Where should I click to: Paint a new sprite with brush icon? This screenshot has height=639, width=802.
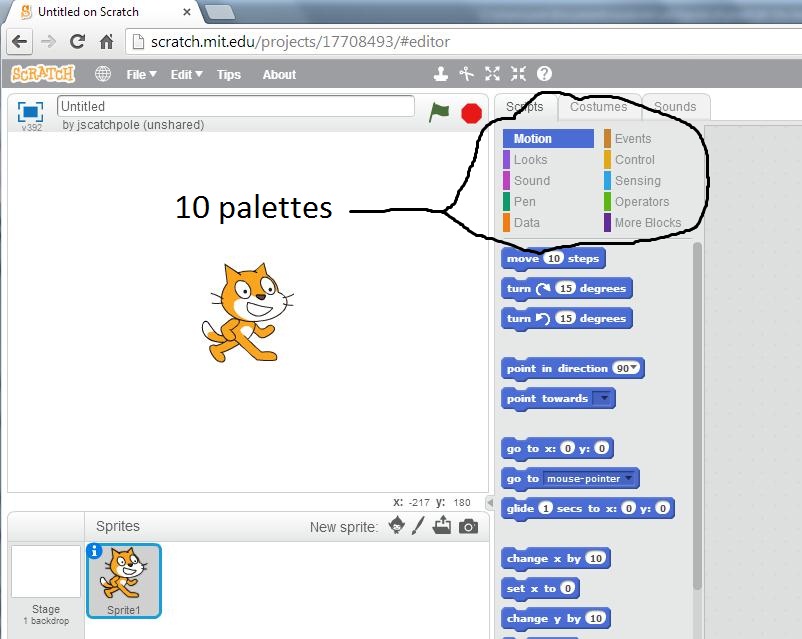pyautogui.click(x=418, y=525)
